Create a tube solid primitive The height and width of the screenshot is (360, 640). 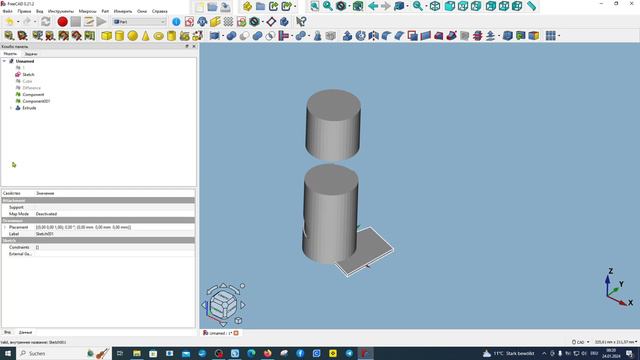click(x=171, y=36)
